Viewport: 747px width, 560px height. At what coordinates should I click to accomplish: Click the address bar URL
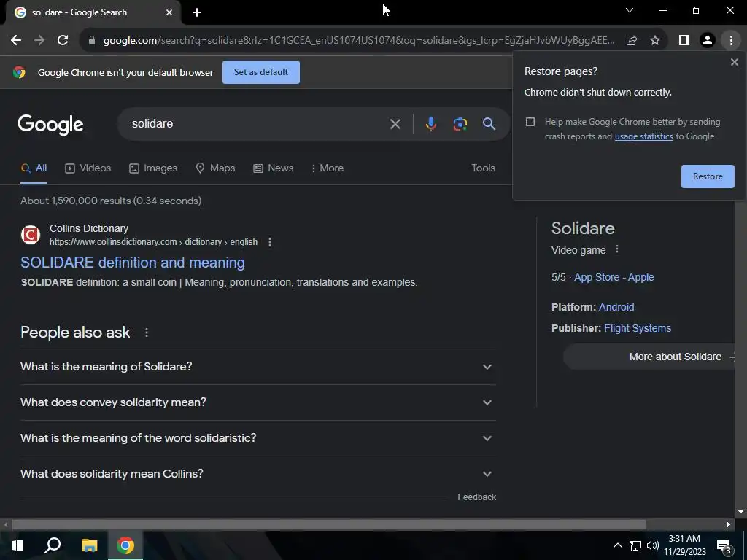[358, 41]
